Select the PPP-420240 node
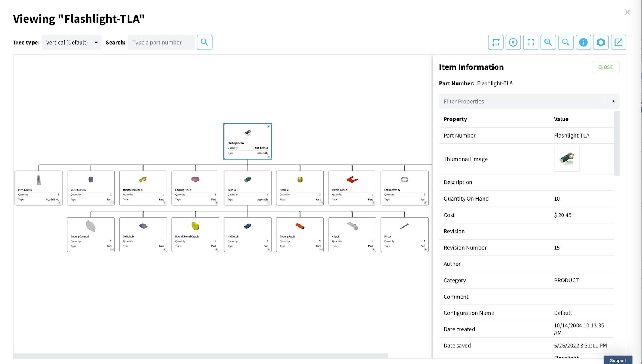The width and height of the screenshot is (642, 364). click(39, 188)
